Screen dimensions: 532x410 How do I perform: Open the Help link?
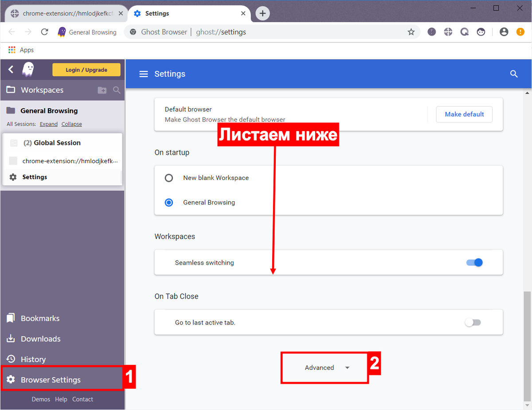(x=61, y=399)
